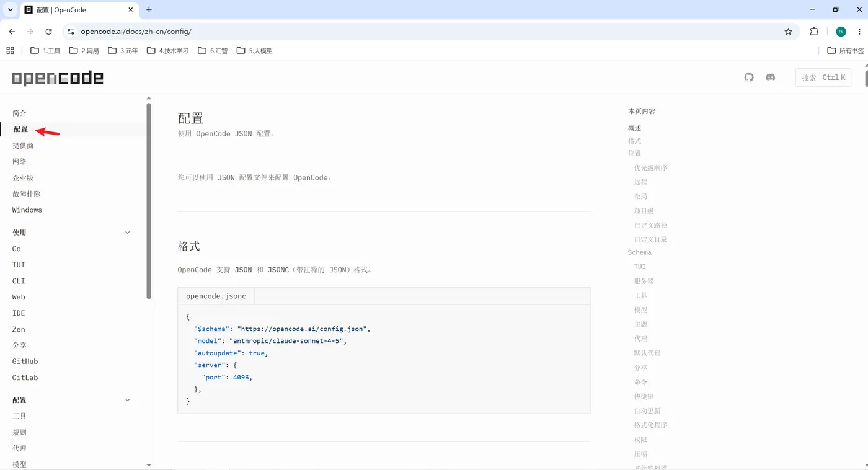The height and width of the screenshot is (470, 868).
Task: Collapse the 使用 sidebar section
Action: (x=128, y=233)
